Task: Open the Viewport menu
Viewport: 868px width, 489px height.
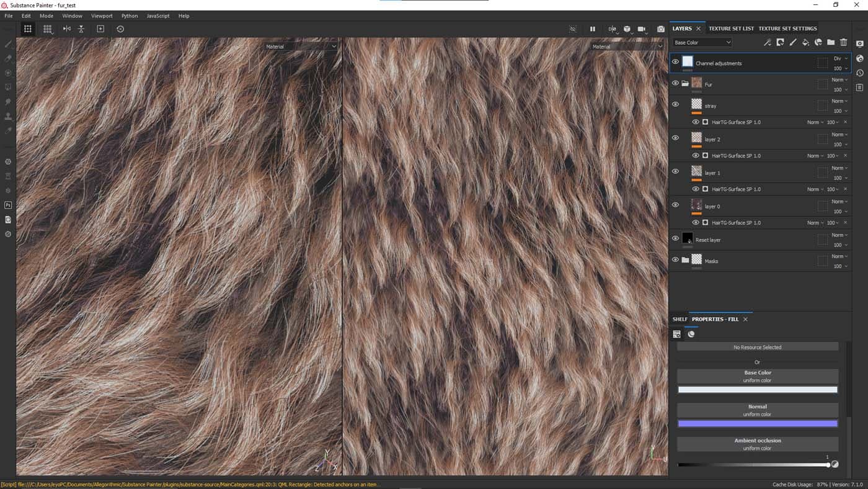Action: (102, 16)
